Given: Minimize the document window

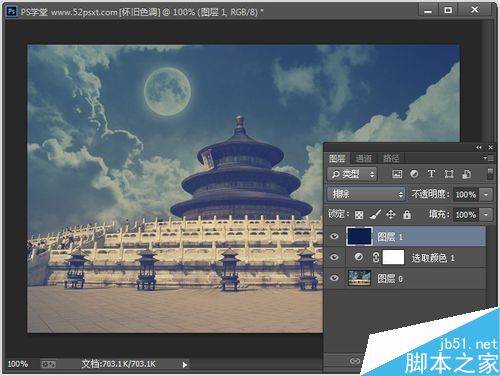Looking at the screenshot, I should [x=428, y=11].
